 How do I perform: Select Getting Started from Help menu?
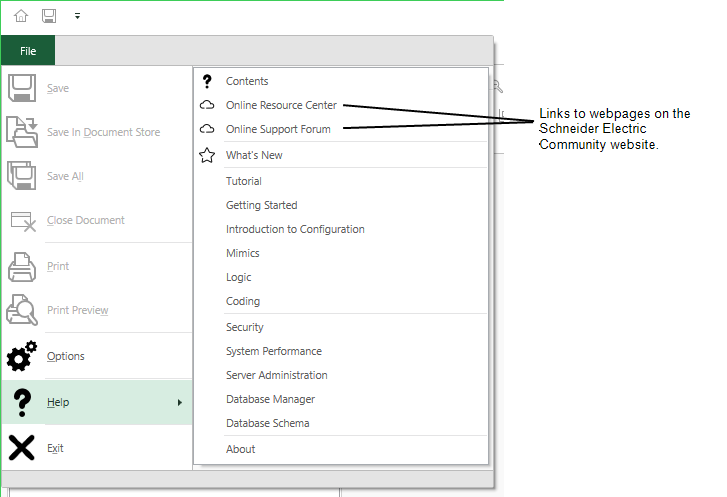click(261, 205)
